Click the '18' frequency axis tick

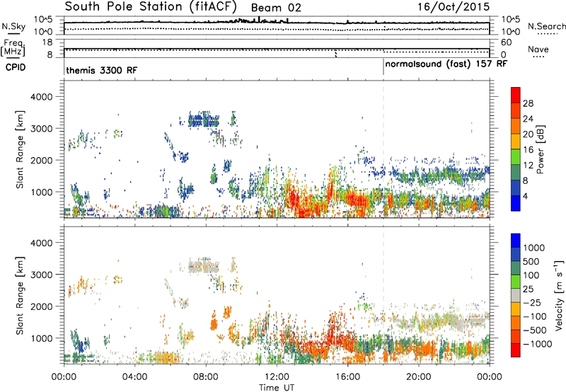point(47,42)
